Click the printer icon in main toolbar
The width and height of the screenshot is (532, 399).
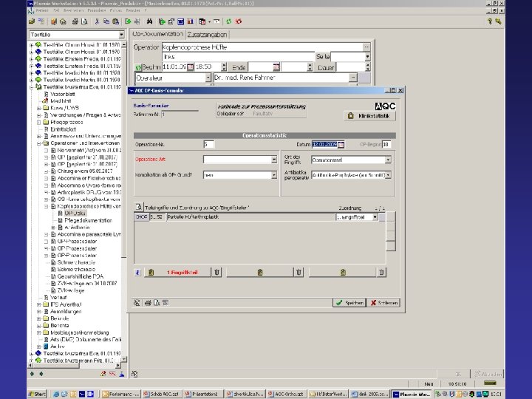[x=75, y=21]
